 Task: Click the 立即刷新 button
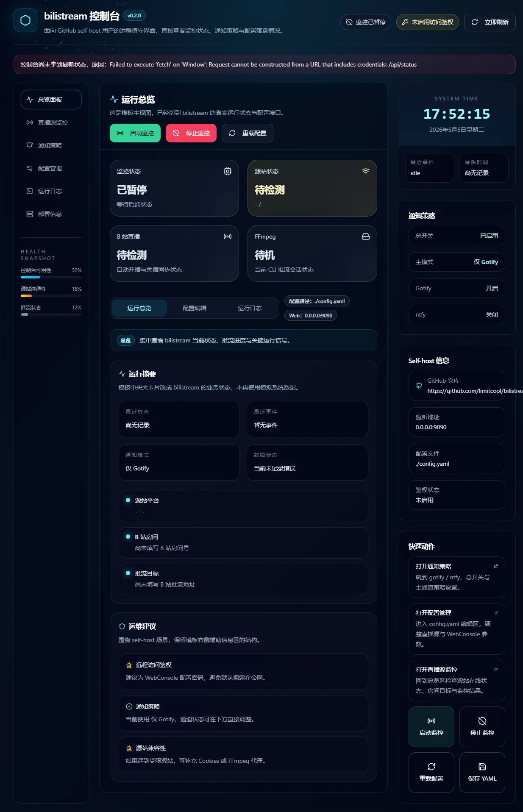pos(490,22)
